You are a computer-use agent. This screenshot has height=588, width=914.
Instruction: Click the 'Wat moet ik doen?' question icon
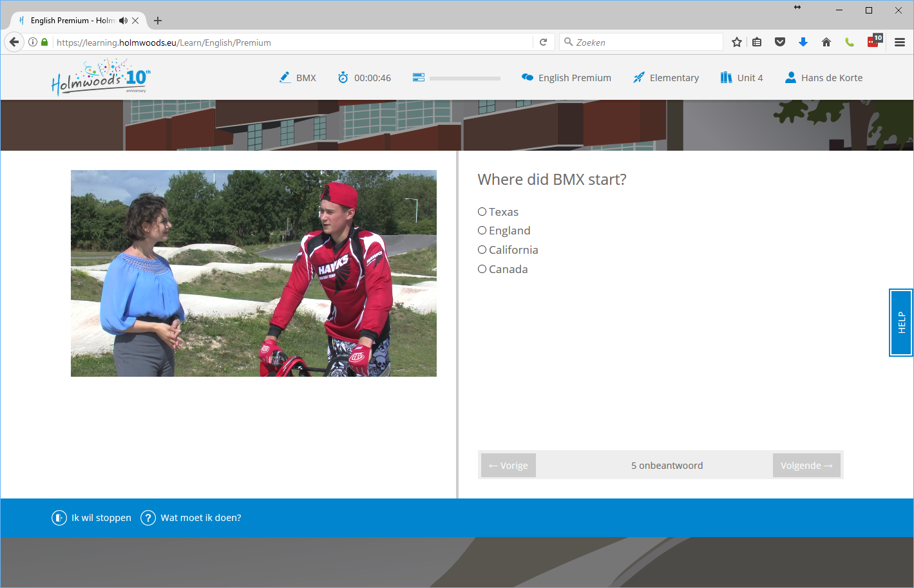[x=148, y=518]
